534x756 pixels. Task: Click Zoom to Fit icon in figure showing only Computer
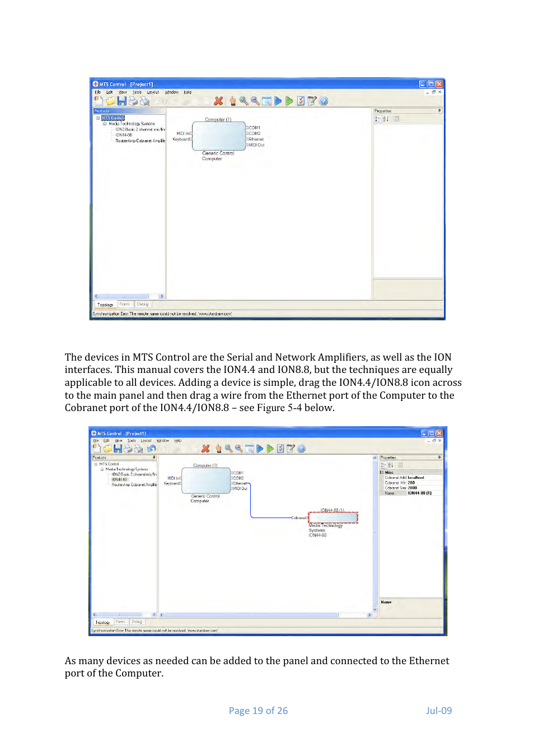click(x=266, y=101)
